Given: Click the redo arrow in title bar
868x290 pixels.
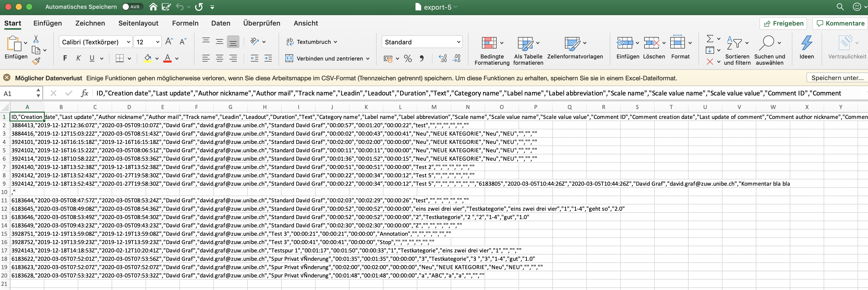Looking at the screenshot, I should click(x=199, y=7).
